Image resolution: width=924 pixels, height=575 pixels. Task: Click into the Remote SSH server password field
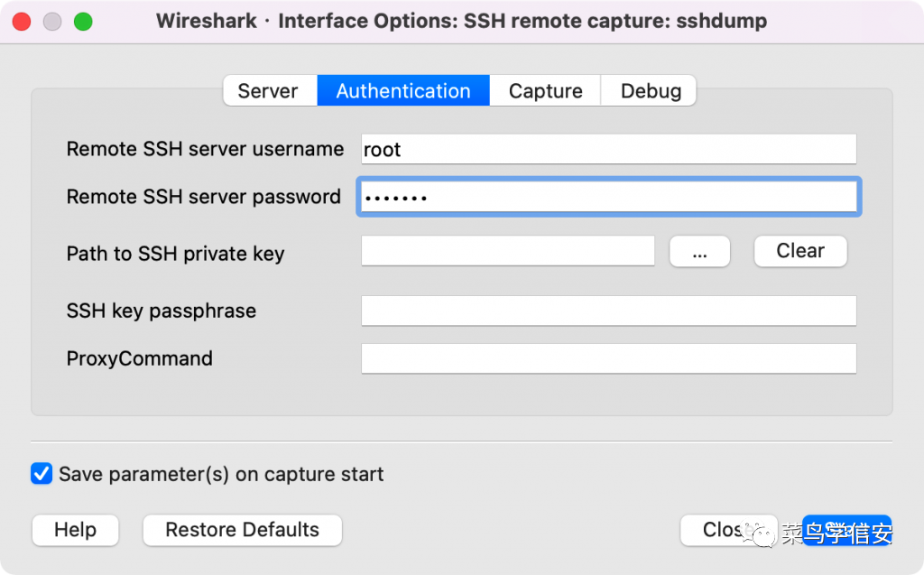(x=609, y=197)
